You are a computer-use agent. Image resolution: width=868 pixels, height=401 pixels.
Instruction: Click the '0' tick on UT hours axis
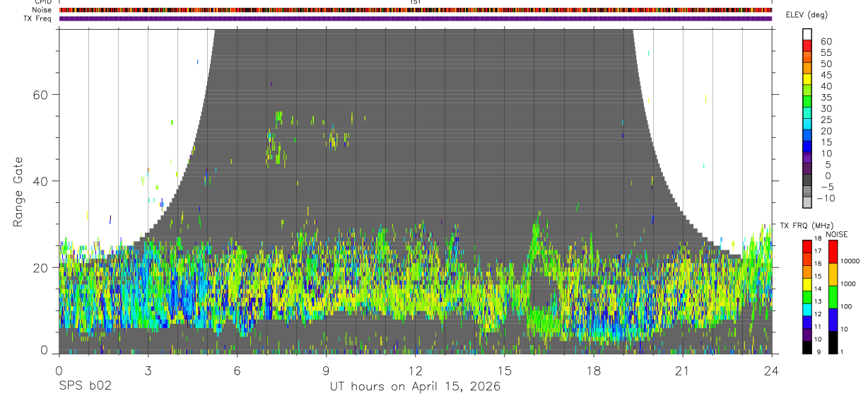click(59, 370)
